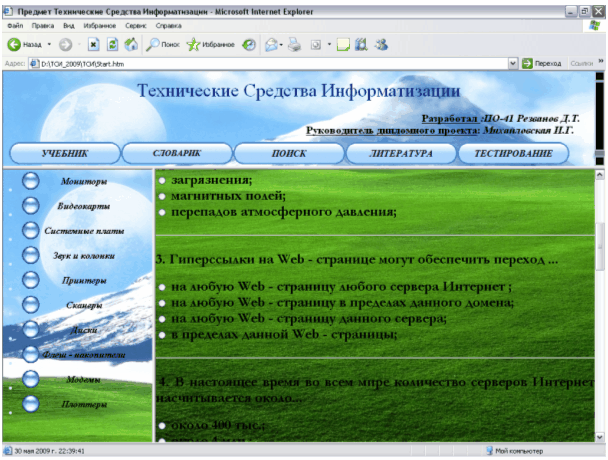
Task: Expand the address bar dropdown arrow
Action: [x=514, y=63]
